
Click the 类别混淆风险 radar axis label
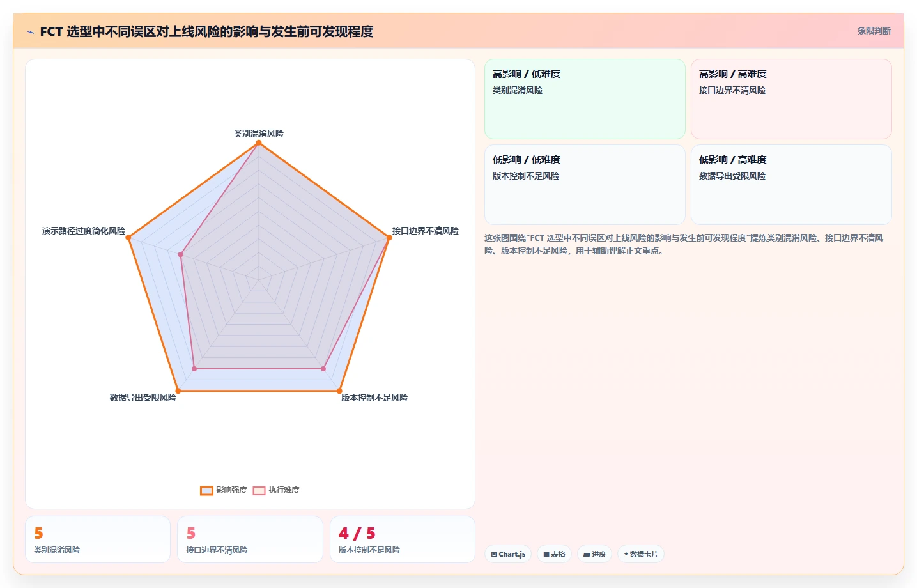tap(259, 134)
